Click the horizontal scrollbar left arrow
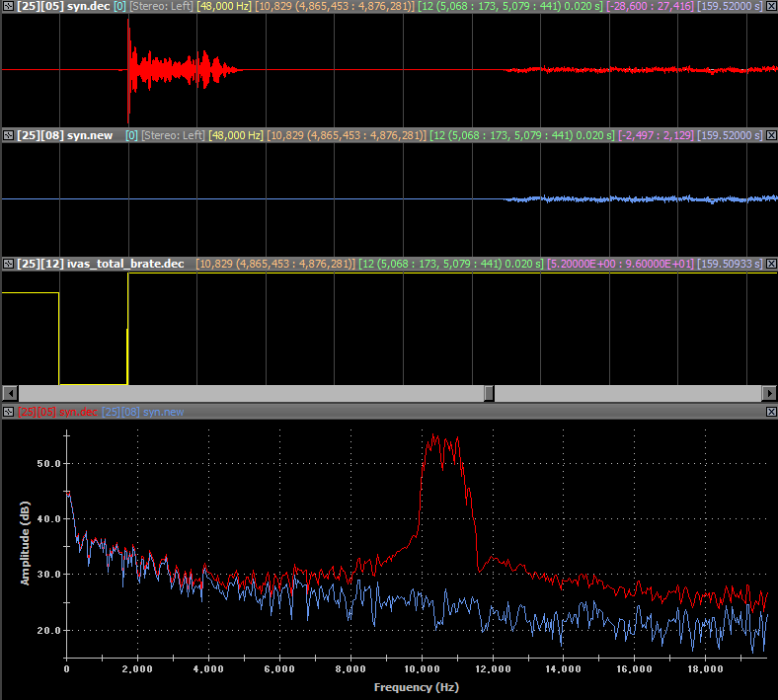Image resolution: width=778 pixels, height=700 pixels. [8, 393]
